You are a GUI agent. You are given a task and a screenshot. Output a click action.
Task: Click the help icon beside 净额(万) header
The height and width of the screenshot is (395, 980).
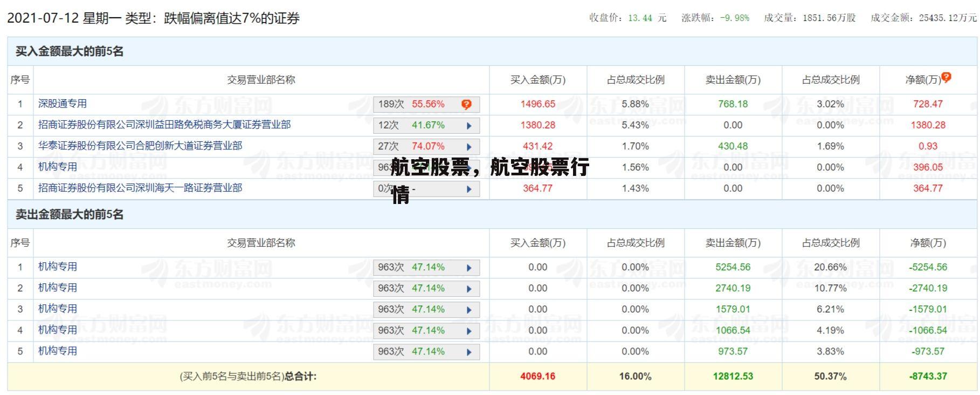[x=946, y=77]
